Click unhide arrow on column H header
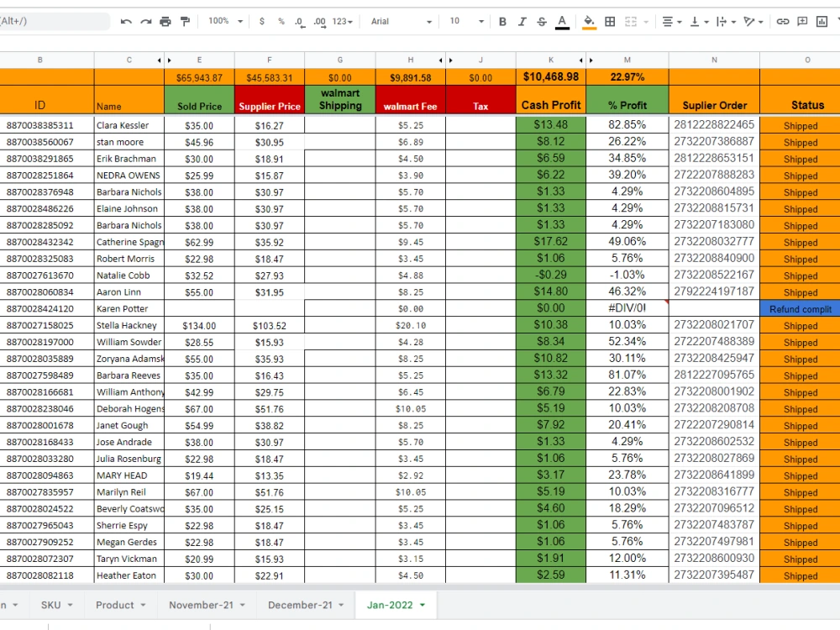The height and width of the screenshot is (630, 840). pos(440,60)
